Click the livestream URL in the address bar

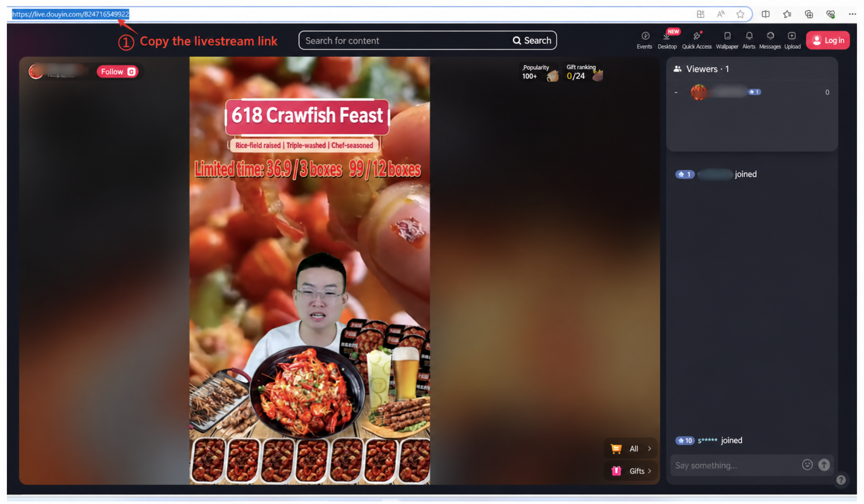coord(71,14)
